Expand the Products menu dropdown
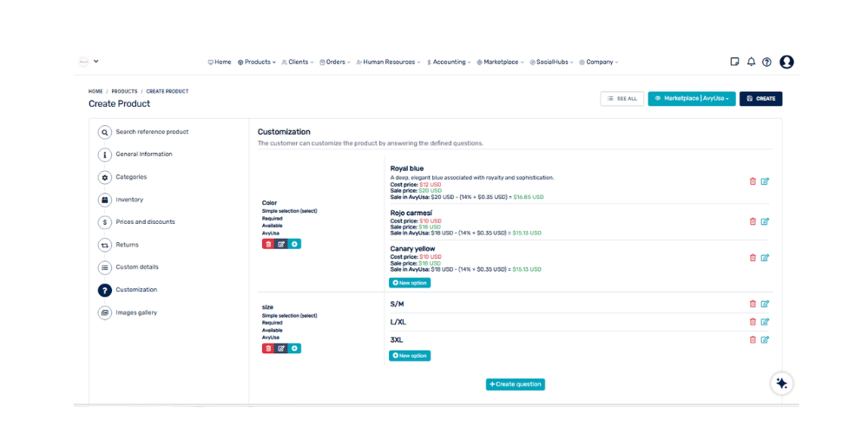 click(x=257, y=62)
